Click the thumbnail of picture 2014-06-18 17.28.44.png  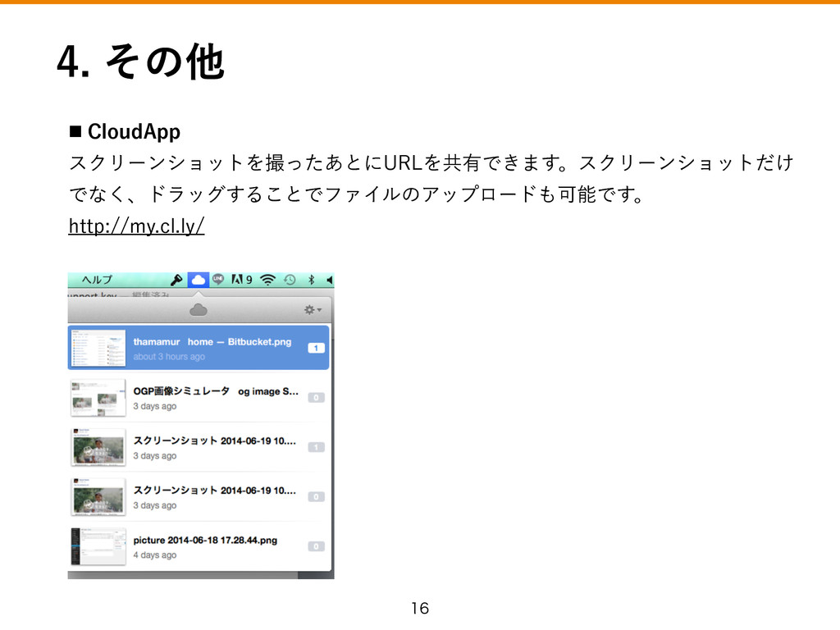click(98, 546)
